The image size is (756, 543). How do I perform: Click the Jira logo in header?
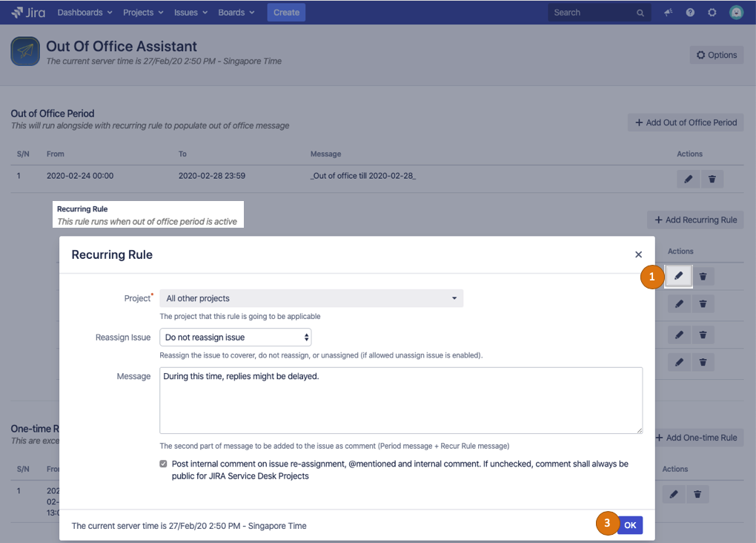pyautogui.click(x=30, y=13)
